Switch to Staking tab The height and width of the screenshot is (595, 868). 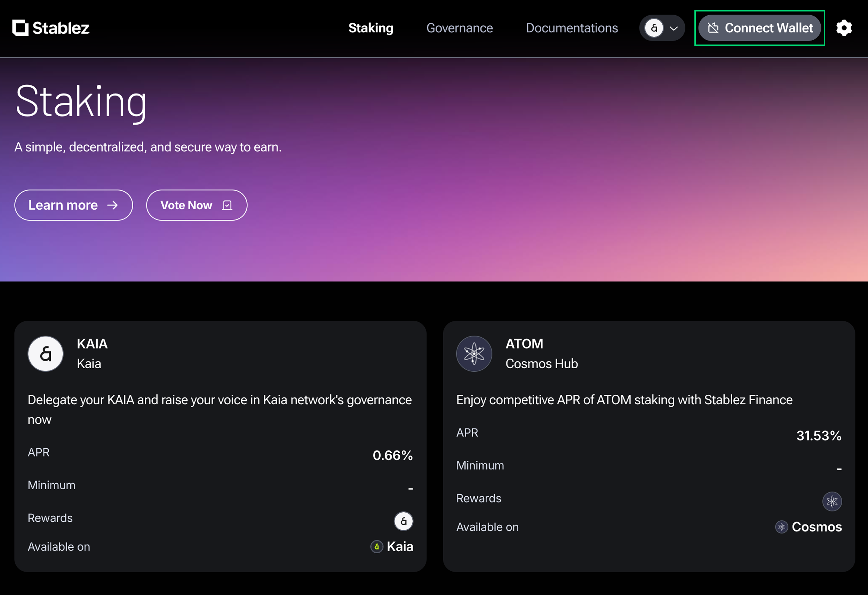tap(371, 28)
